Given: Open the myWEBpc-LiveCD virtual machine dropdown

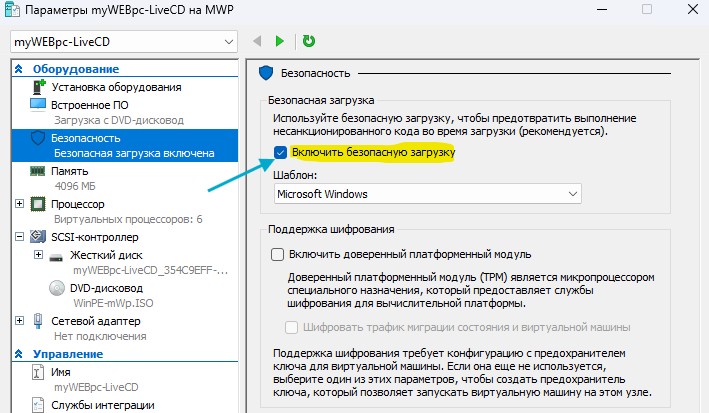Looking at the screenshot, I should [123, 42].
